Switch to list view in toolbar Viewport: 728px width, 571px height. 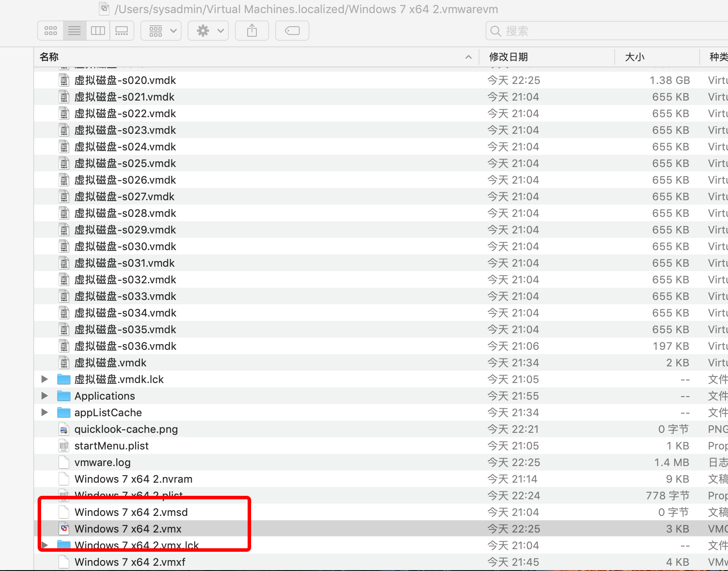[x=74, y=31]
